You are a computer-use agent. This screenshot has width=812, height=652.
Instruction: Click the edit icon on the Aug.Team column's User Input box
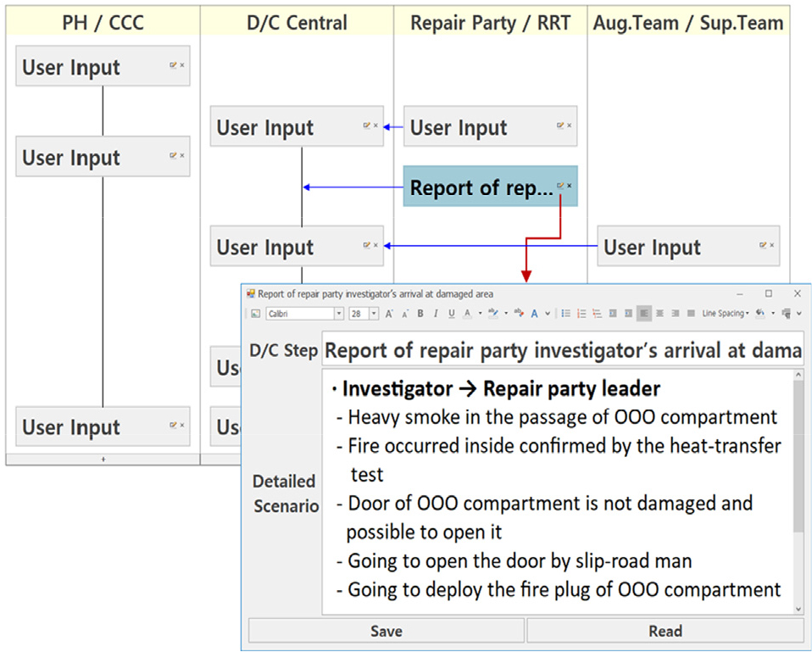coord(763,245)
